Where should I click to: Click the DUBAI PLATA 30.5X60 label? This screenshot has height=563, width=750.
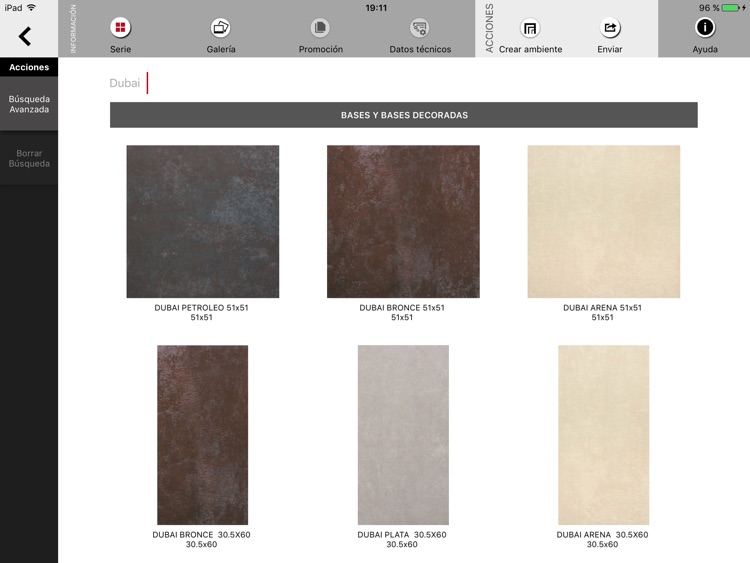point(402,535)
